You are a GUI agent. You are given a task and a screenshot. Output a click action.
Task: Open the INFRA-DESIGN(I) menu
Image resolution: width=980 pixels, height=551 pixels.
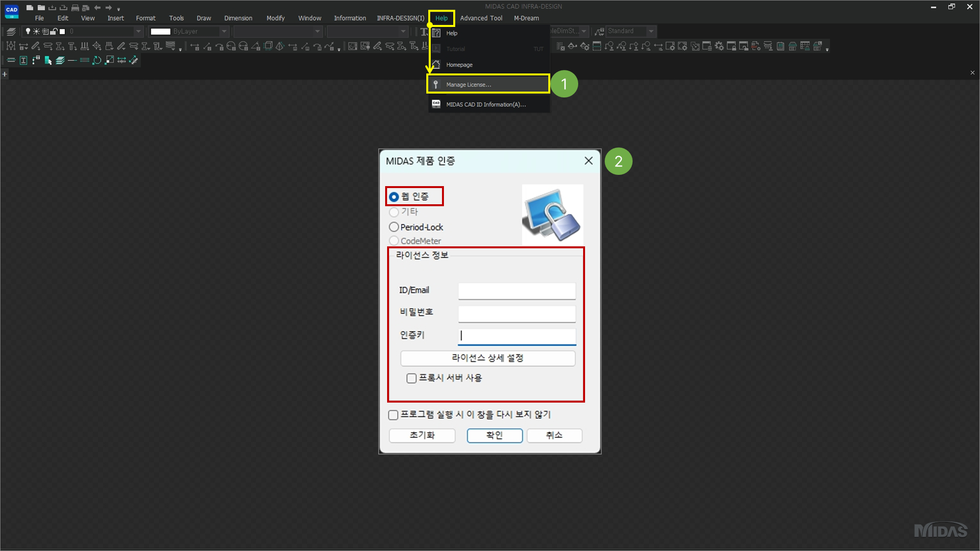click(400, 18)
